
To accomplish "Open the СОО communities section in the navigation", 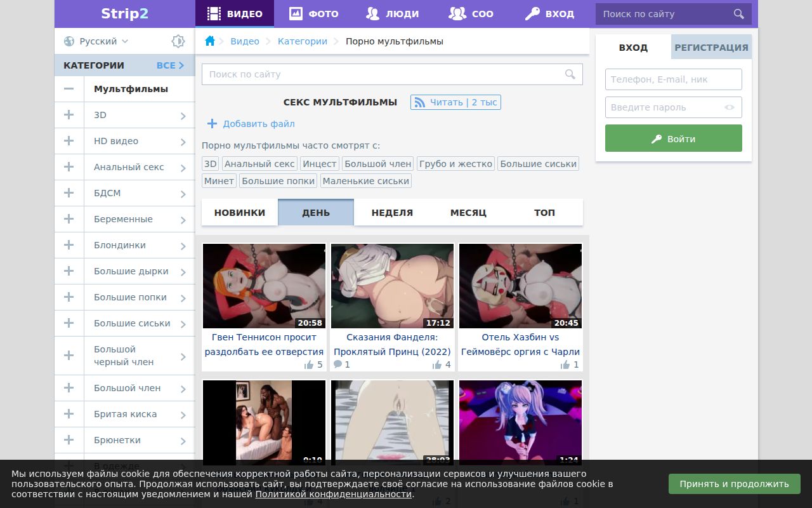I will pos(471,13).
